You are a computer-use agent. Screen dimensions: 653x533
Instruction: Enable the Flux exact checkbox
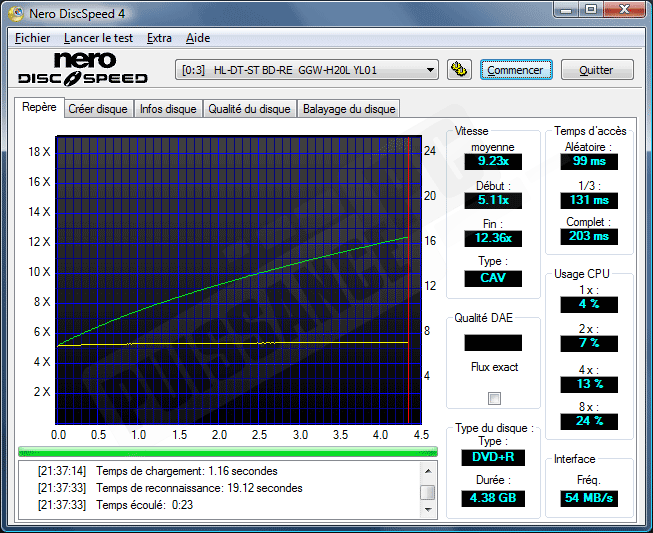click(493, 399)
